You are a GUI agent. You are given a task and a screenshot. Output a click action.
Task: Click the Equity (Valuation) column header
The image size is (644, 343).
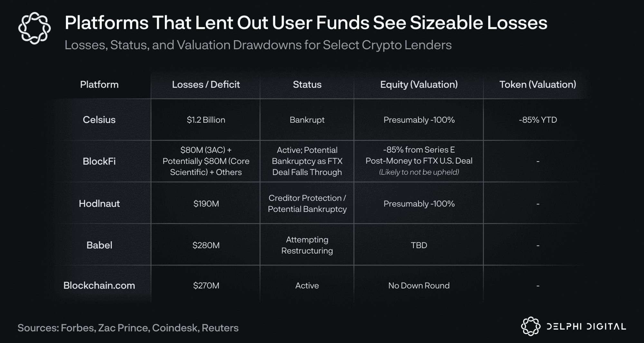[x=419, y=84]
